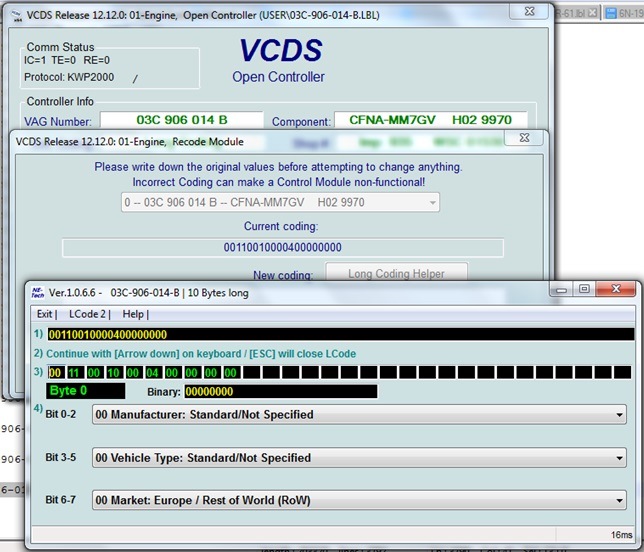Click the Binary value field 00000000
The width and height of the screenshot is (644, 552).
click(281, 391)
